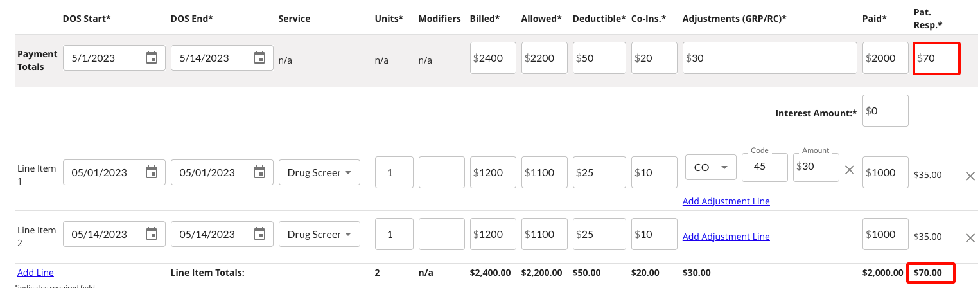This screenshot has width=980, height=288.
Task: Open calendar for Payment Totals DOS Start
Action: pos(152,58)
